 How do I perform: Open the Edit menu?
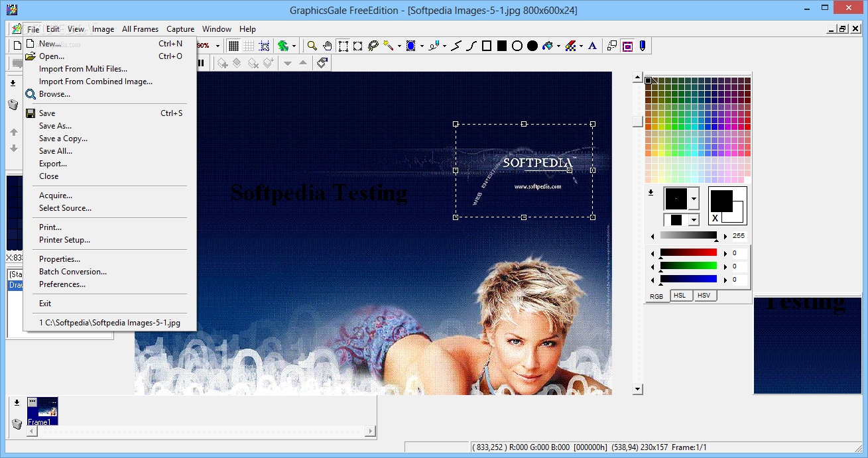coord(53,29)
